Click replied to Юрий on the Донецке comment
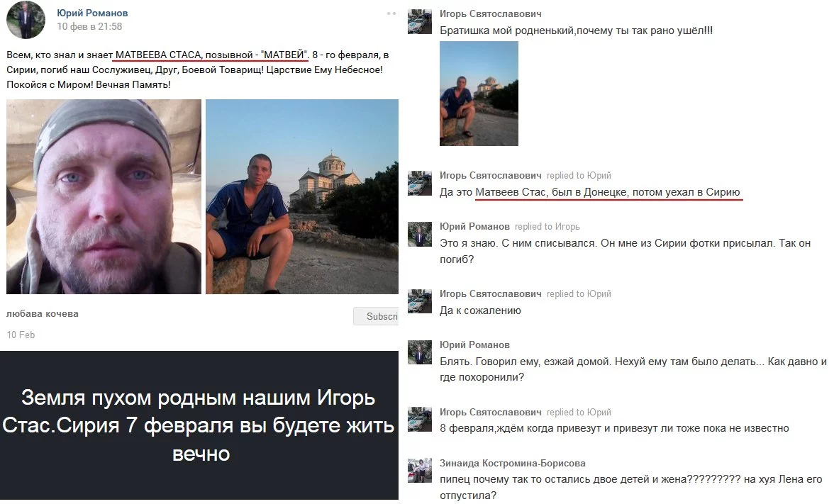Image resolution: width=834 pixels, height=504 pixels. coord(579,176)
